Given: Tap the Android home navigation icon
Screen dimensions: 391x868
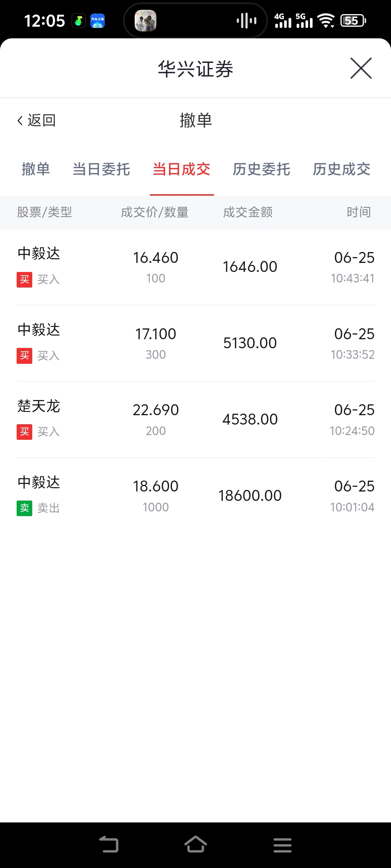Looking at the screenshot, I should (195, 844).
